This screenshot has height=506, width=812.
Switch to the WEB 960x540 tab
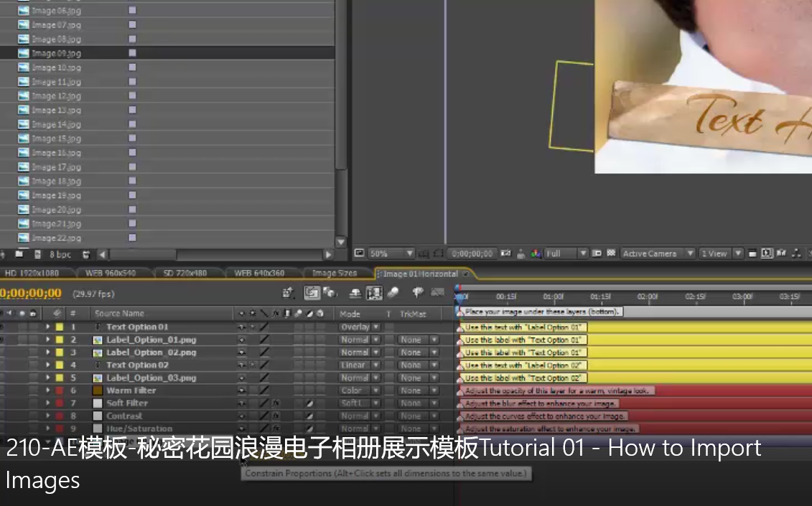[111, 273]
